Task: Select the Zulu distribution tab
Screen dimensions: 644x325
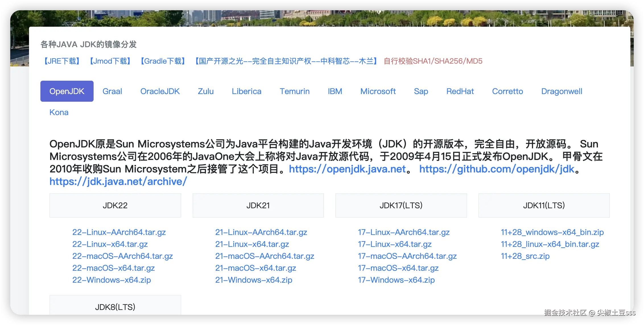Action: 206,91
